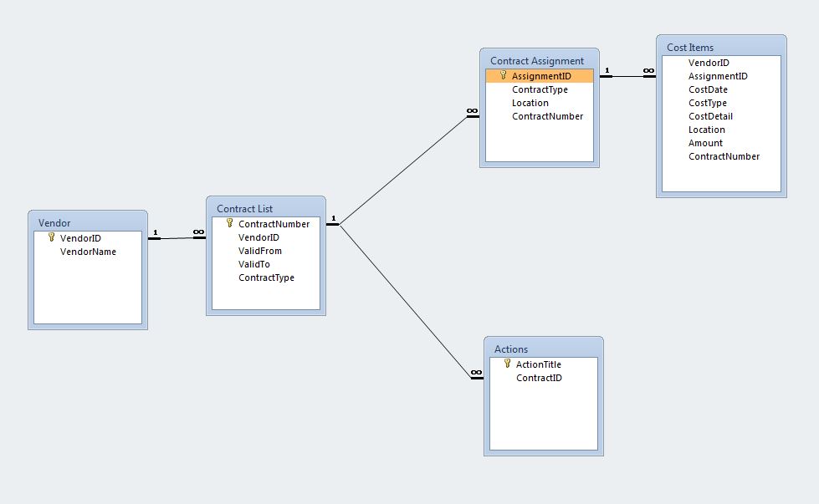Select the Contract List table title

(x=266, y=209)
